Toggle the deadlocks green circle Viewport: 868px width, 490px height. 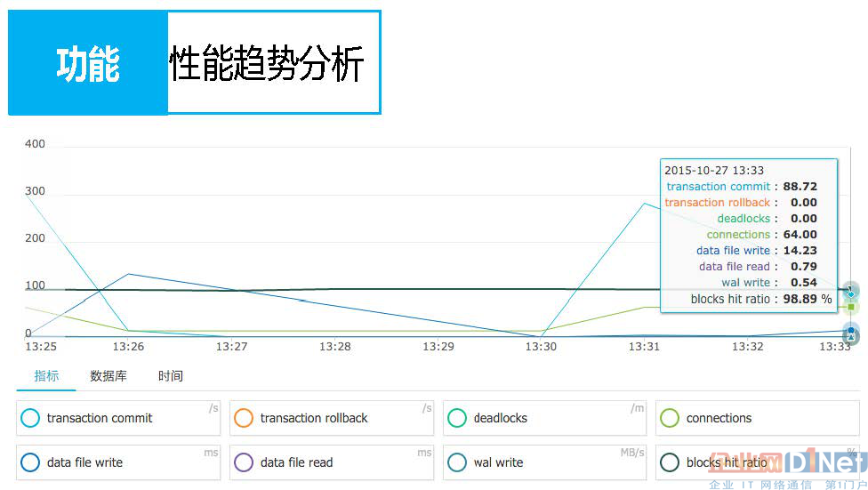(x=457, y=418)
